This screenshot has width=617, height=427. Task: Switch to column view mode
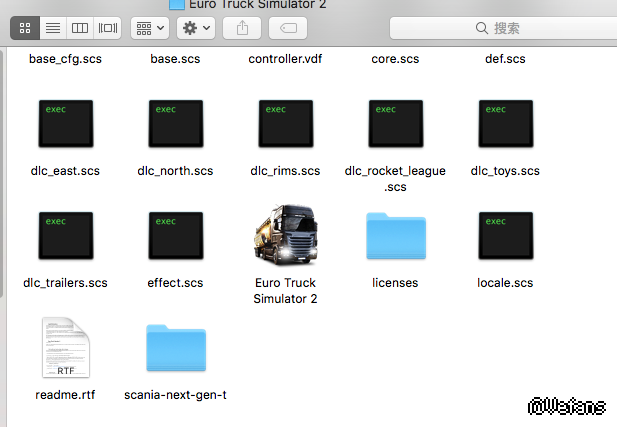(x=80, y=28)
